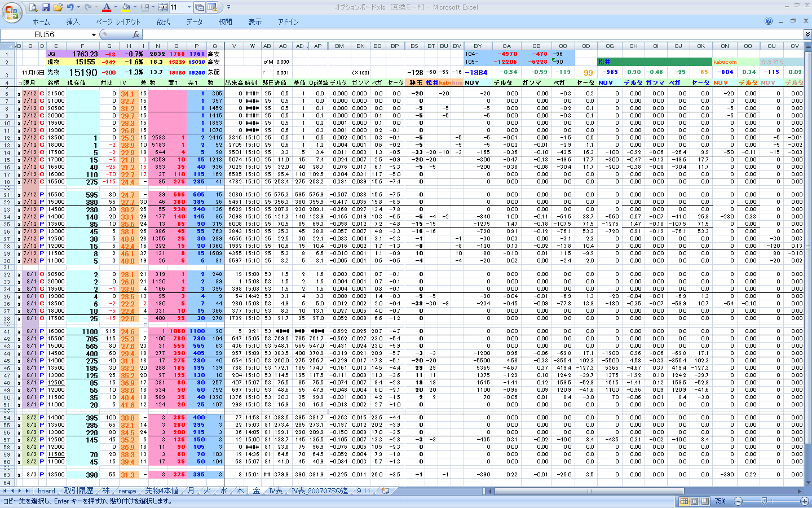This screenshot has width=812, height=508.
Task: Click the 75% zoom level button
Action: pyautogui.click(x=720, y=501)
